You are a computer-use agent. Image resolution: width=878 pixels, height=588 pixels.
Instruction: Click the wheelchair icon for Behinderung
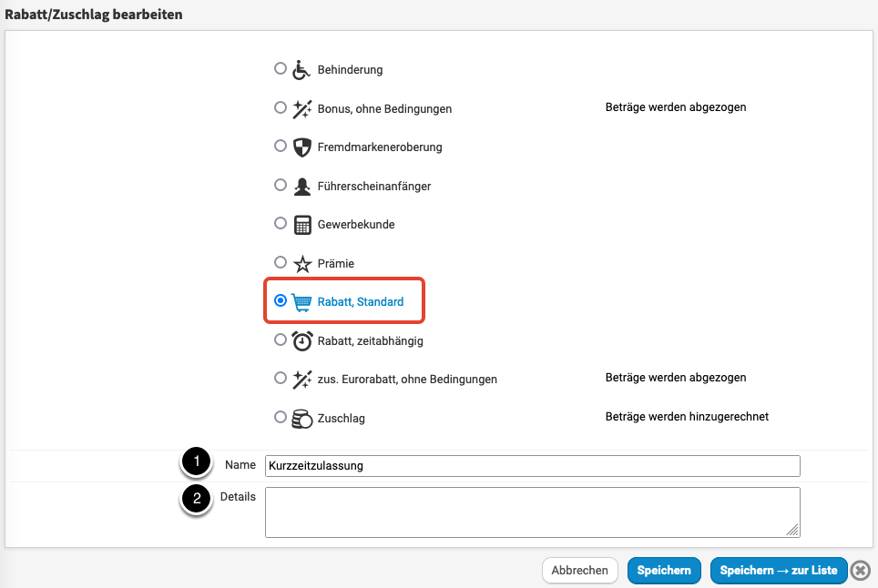[x=301, y=69]
